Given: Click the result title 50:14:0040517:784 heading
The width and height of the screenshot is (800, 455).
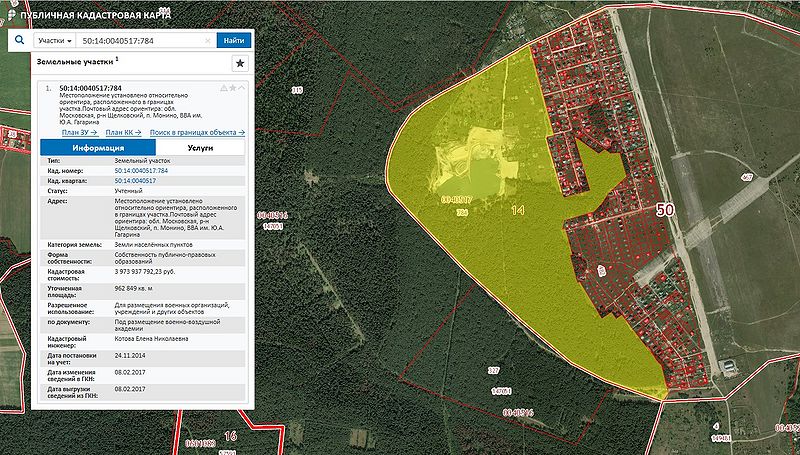Looking at the screenshot, I should tap(91, 88).
